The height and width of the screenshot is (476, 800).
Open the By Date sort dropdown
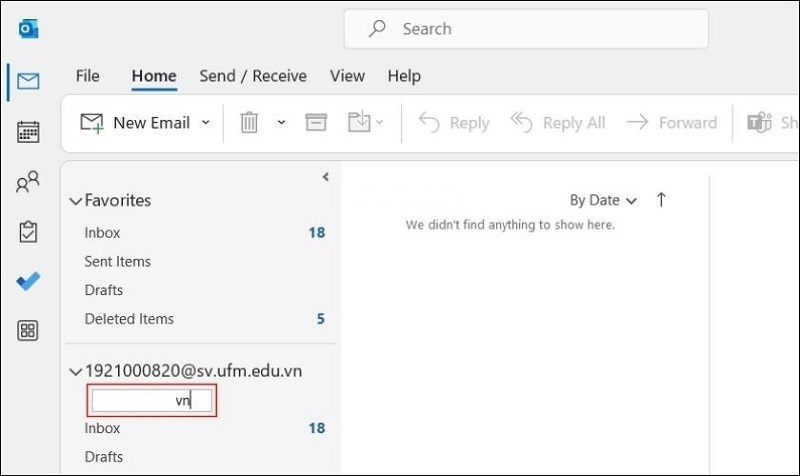(603, 200)
